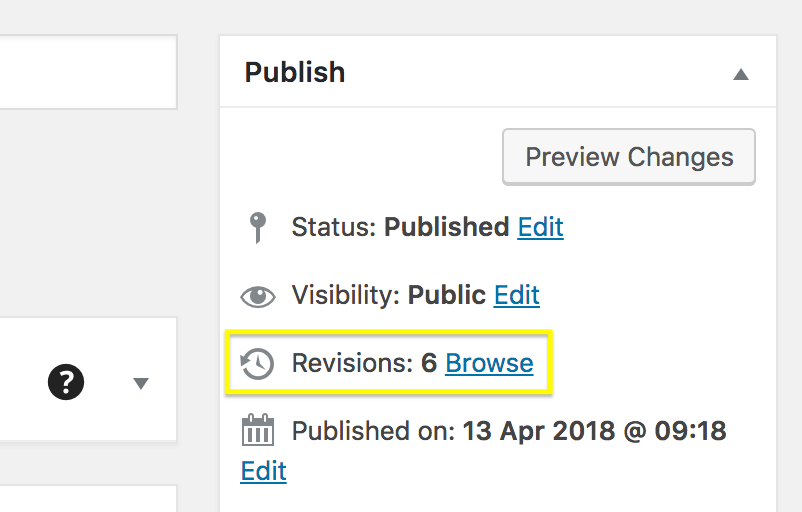Select the bold Public visibility value
The width and height of the screenshot is (802, 512).
(x=446, y=295)
